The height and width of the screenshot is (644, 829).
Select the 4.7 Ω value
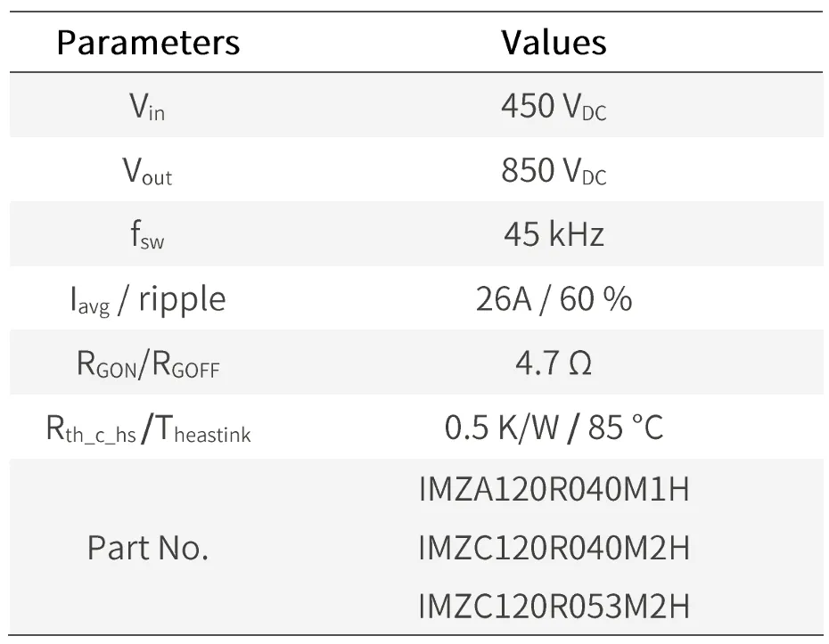click(x=554, y=363)
